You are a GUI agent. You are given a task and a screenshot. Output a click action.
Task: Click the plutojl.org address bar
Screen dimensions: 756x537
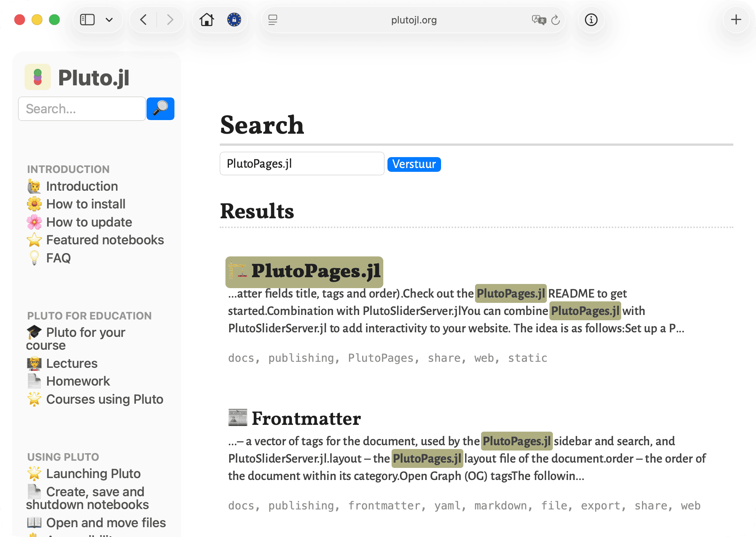click(414, 20)
